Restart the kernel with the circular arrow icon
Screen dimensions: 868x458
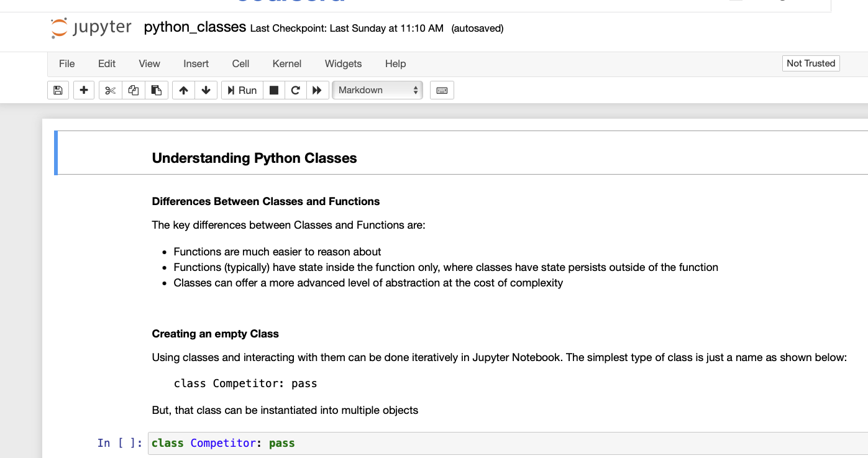point(296,90)
